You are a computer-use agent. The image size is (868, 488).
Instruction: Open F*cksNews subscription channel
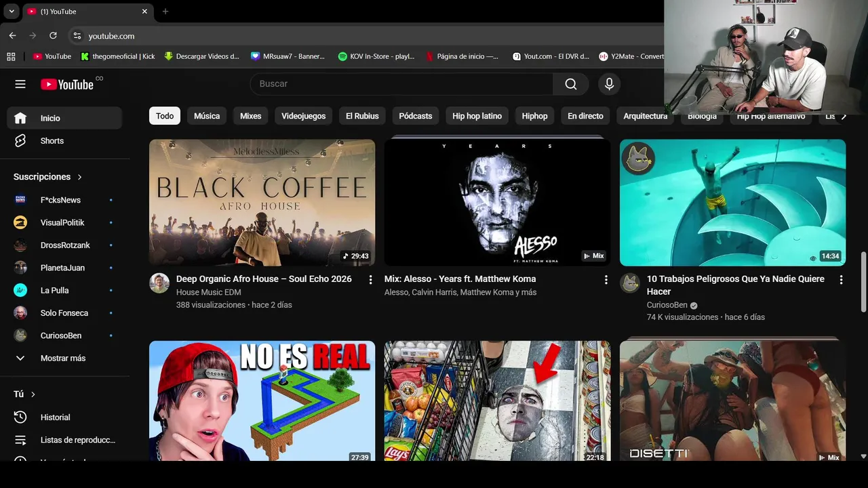[x=64, y=200]
